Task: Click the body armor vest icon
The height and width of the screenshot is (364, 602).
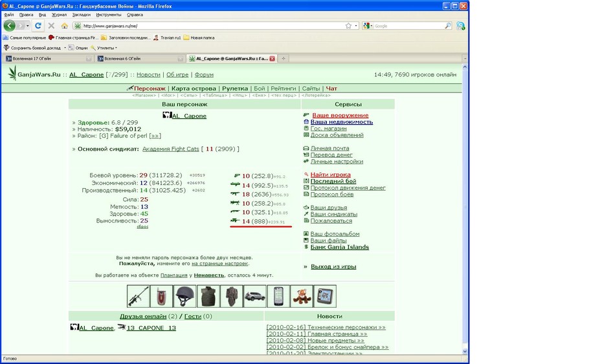Action: point(208,296)
